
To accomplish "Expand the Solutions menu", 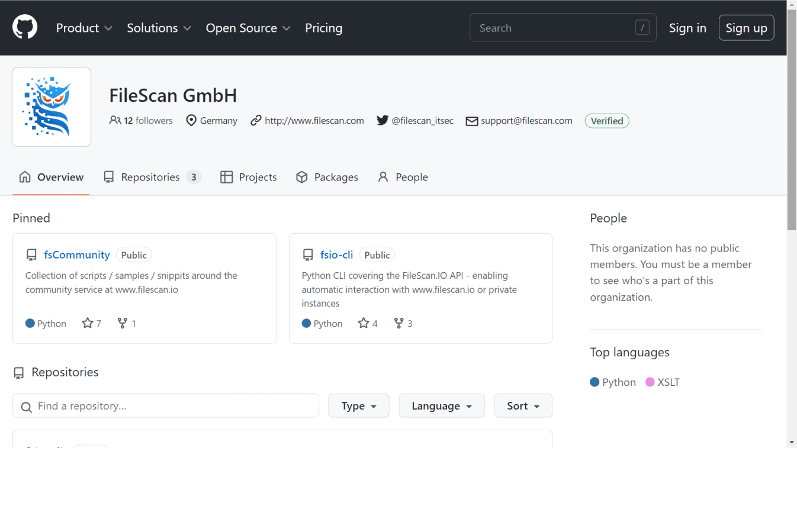I will tap(159, 28).
